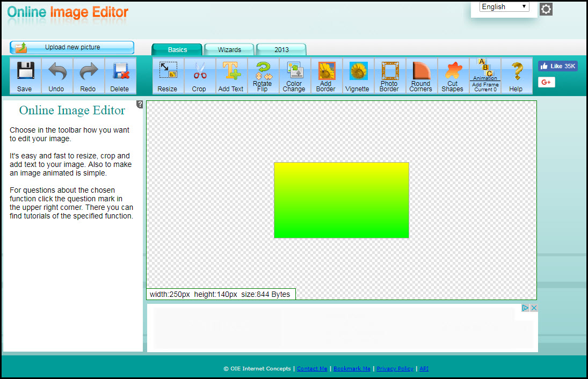Select the Cut Shapes tool
The width and height of the screenshot is (588, 379).
453,75
